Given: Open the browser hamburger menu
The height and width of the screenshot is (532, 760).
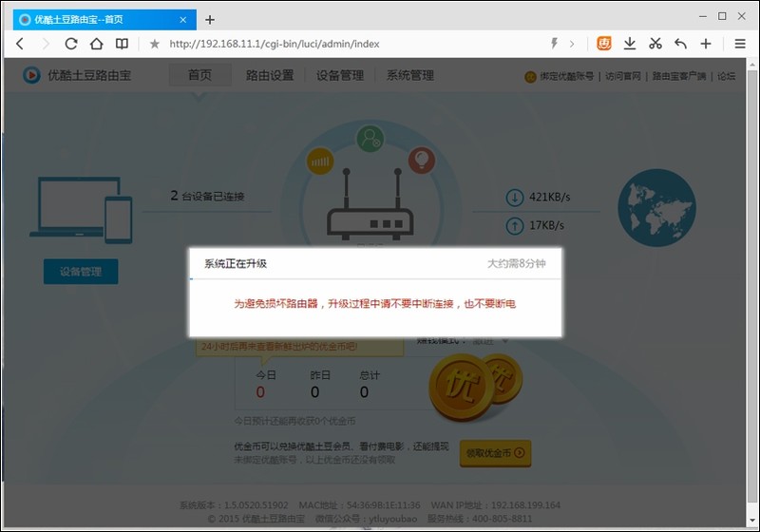Looking at the screenshot, I should (x=740, y=44).
